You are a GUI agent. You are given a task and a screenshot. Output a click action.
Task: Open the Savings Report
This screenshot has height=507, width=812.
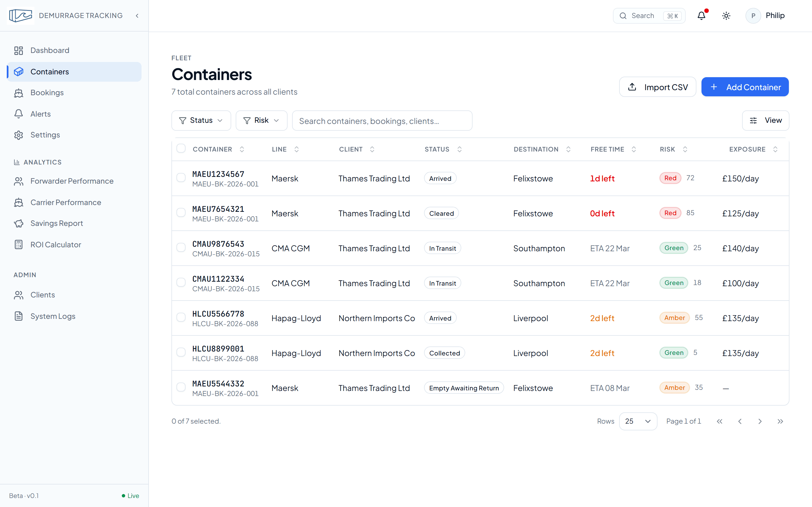(57, 223)
